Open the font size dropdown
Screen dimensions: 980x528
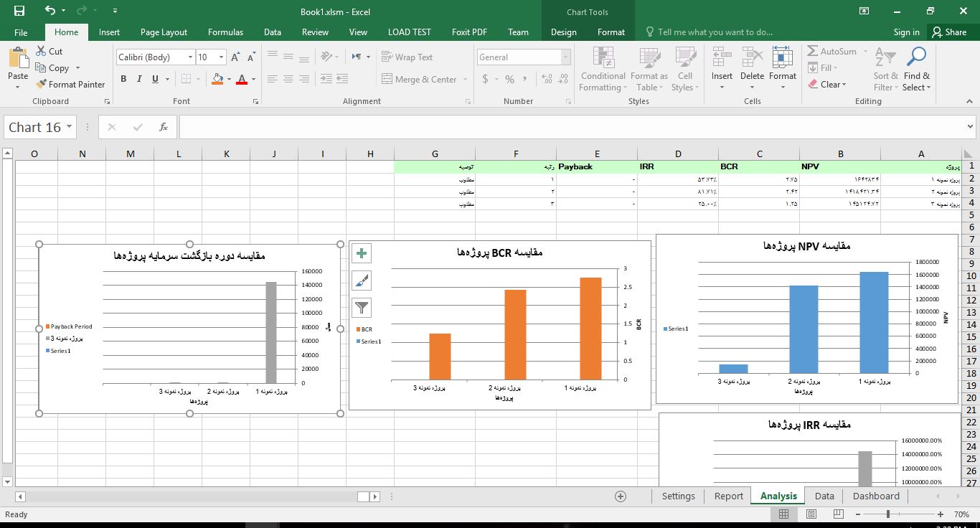[x=221, y=57]
